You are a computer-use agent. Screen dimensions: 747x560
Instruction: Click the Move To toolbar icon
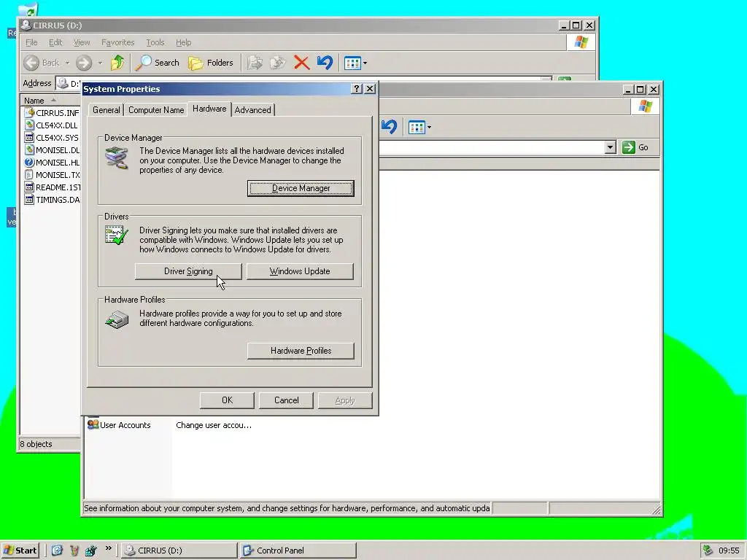pyautogui.click(x=255, y=63)
